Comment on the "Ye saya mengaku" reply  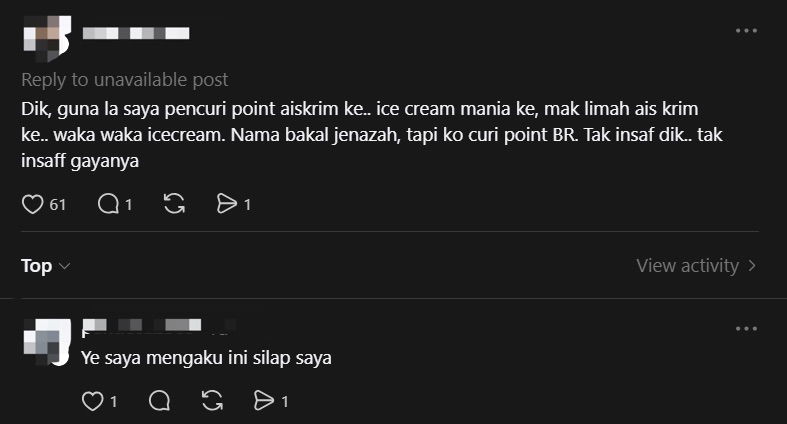coord(159,401)
